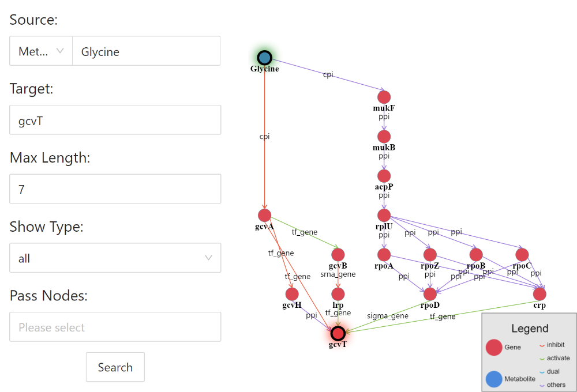Focus the Max Length field
Viewport: 577px width, 392px height.
click(x=115, y=189)
